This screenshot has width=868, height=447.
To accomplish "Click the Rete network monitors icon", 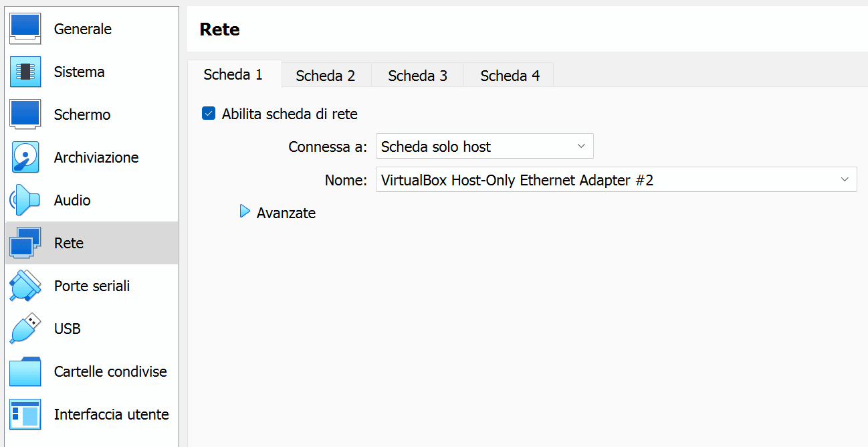I will click(25, 243).
